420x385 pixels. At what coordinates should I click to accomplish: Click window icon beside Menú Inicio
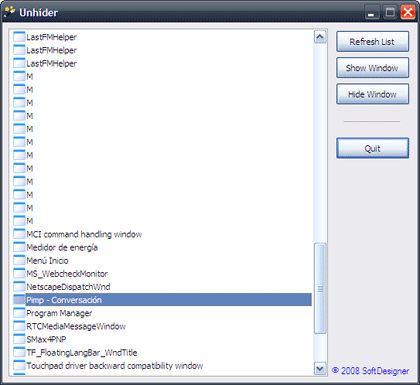point(19,260)
